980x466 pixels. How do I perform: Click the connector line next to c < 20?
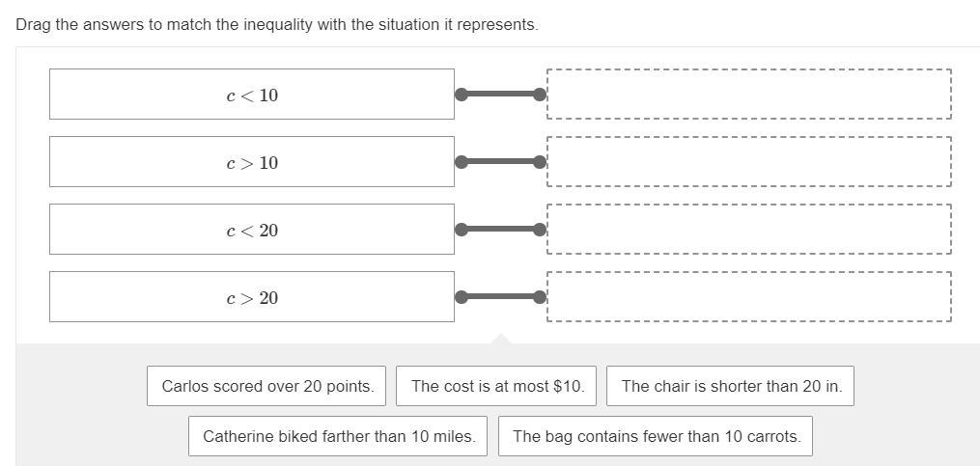coord(500,230)
